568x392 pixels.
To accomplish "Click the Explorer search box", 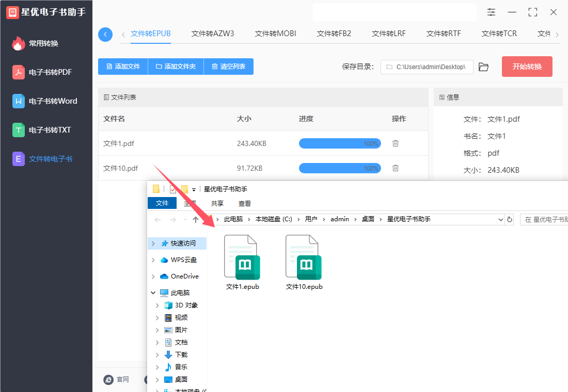I will pyautogui.click(x=544, y=219).
